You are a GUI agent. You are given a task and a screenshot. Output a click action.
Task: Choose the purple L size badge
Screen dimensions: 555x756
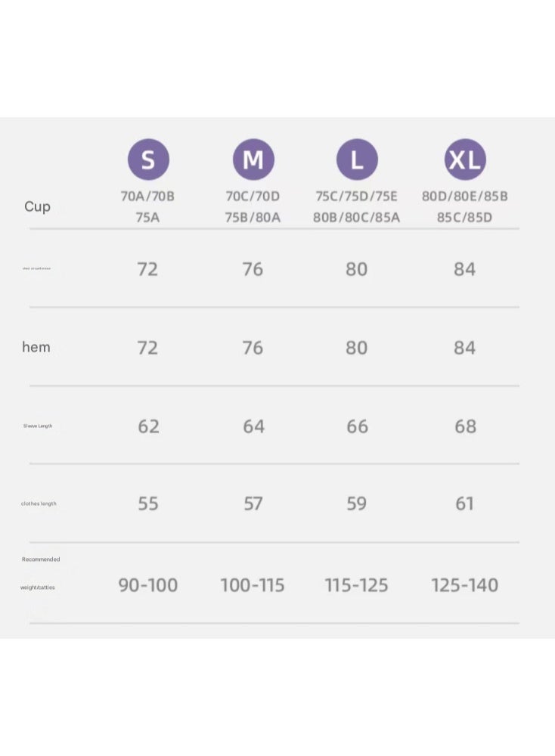(x=357, y=160)
